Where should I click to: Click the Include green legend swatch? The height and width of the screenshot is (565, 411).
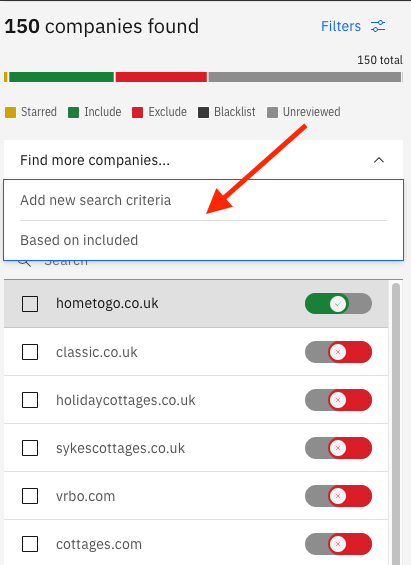[x=73, y=112]
